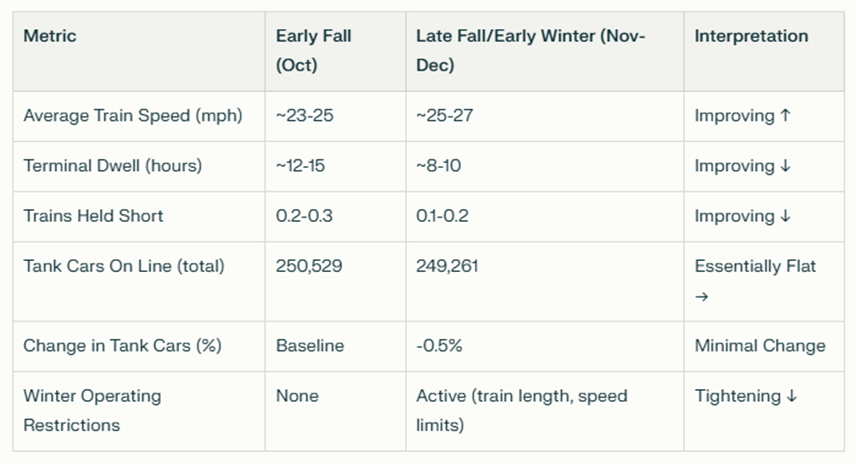Image resolution: width=856 pixels, height=464 pixels.
Task: Select the Tightening ↓ interpretation cell
Action: (x=746, y=396)
